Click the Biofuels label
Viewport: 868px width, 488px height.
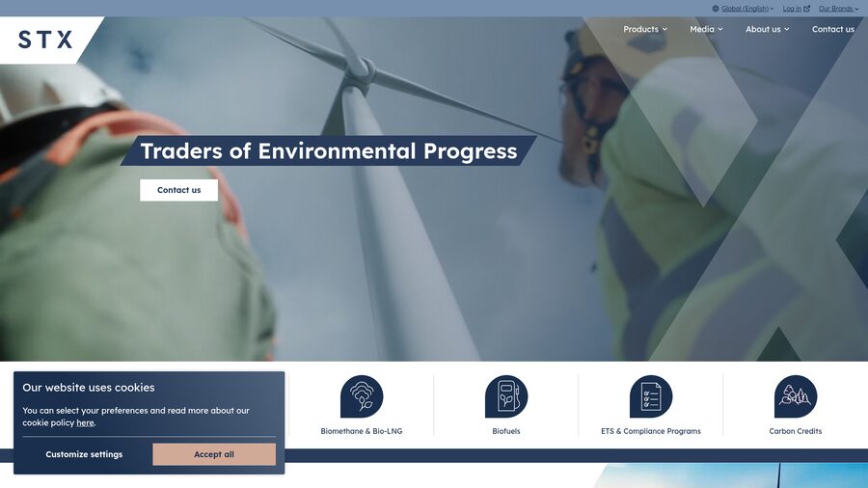tap(506, 431)
